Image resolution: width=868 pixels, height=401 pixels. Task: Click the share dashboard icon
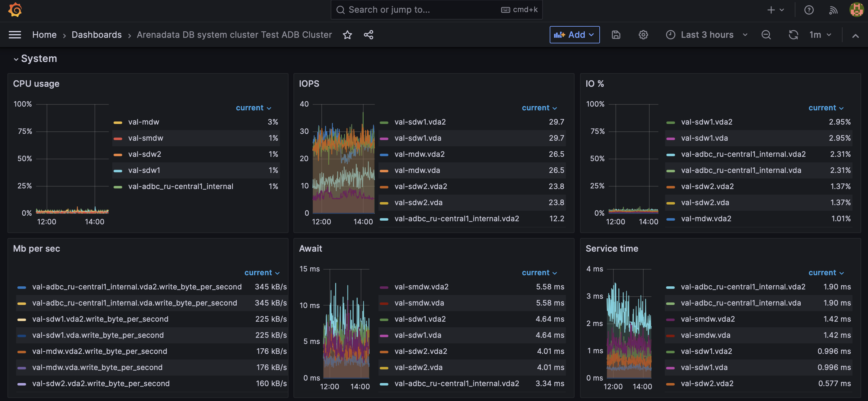(368, 35)
